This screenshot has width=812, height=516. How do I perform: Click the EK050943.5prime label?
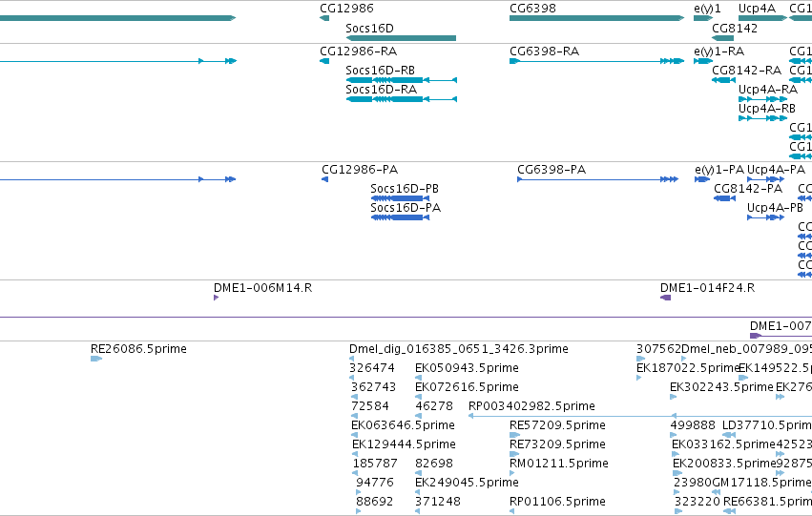click(x=468, y=368)
